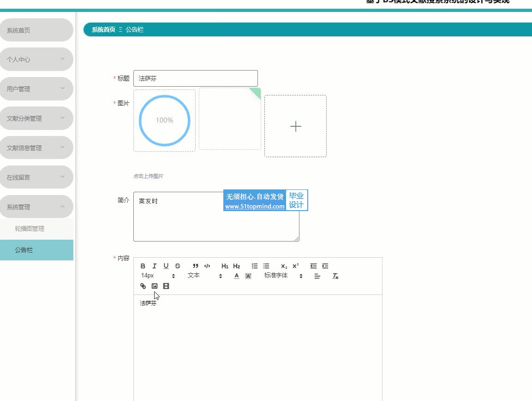The image size is (532, 401).
Task: Toggle bold formatting in the editor
Action: coord(143,266)
